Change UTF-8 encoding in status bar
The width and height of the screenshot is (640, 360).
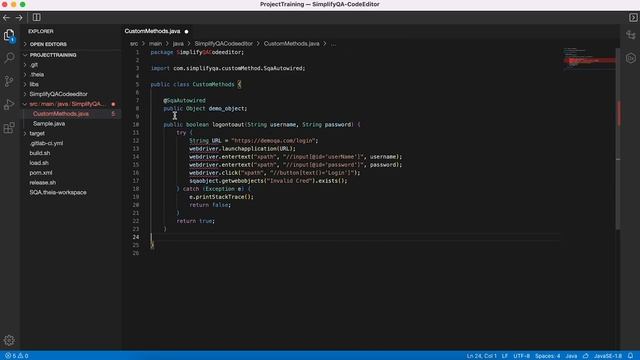(x=522, y=356)
